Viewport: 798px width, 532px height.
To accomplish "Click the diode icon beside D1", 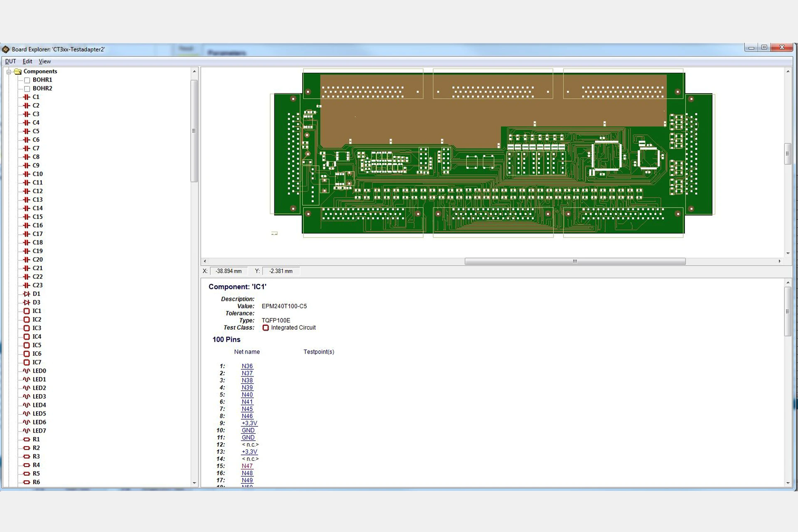I will pyautogui.click(x=27, y=294).
